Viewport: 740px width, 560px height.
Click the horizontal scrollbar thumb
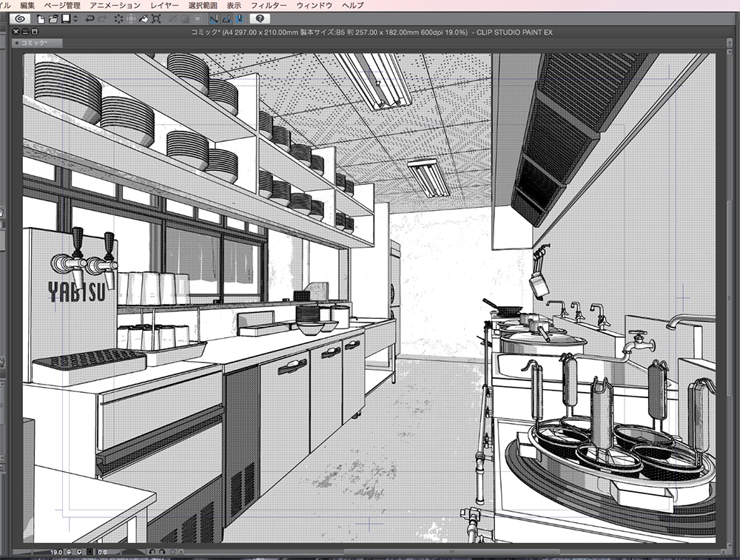coord(451,552)
